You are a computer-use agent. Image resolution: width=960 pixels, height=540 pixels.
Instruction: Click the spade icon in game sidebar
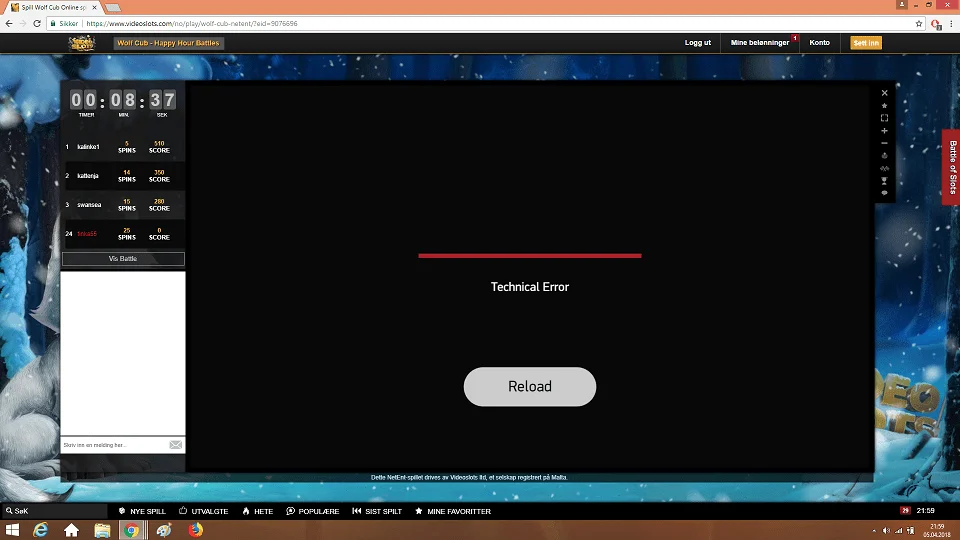coord(884,156)
